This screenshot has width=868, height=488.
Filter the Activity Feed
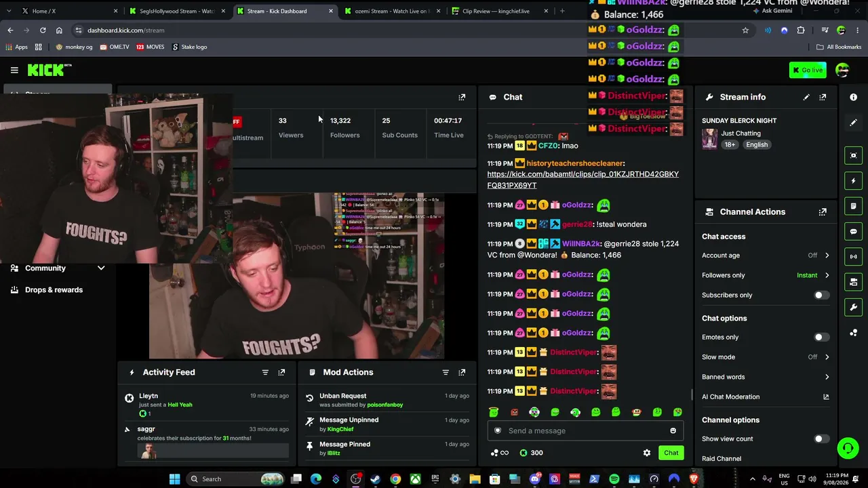(x=265, y=372)
